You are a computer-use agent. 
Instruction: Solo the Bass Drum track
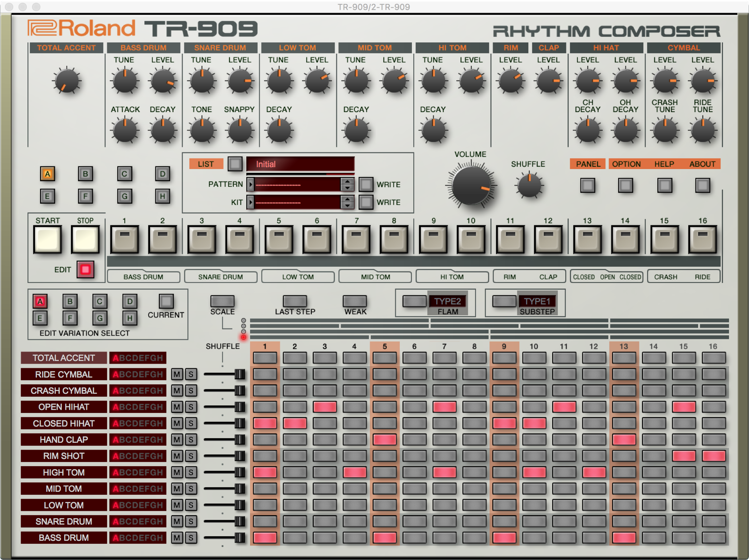(x=191, y=538)
